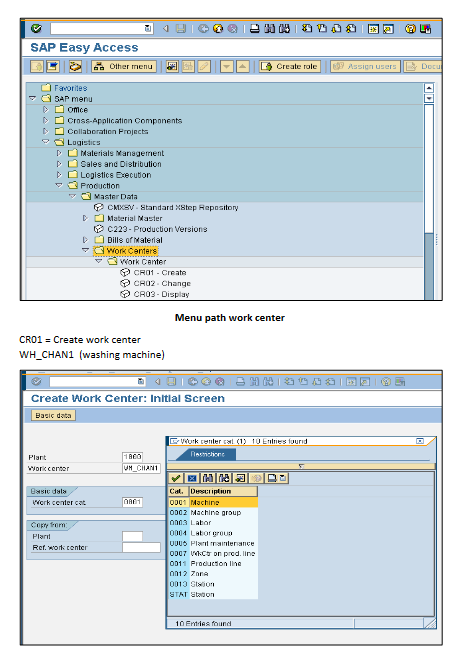Click Move Favorites Down arrow icon
This screenshot has height=660, width=456.
[227, 67]
